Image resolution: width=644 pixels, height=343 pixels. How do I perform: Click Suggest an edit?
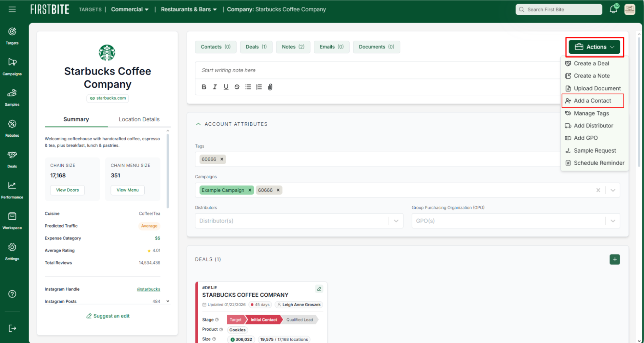click(x=108, y=316)
